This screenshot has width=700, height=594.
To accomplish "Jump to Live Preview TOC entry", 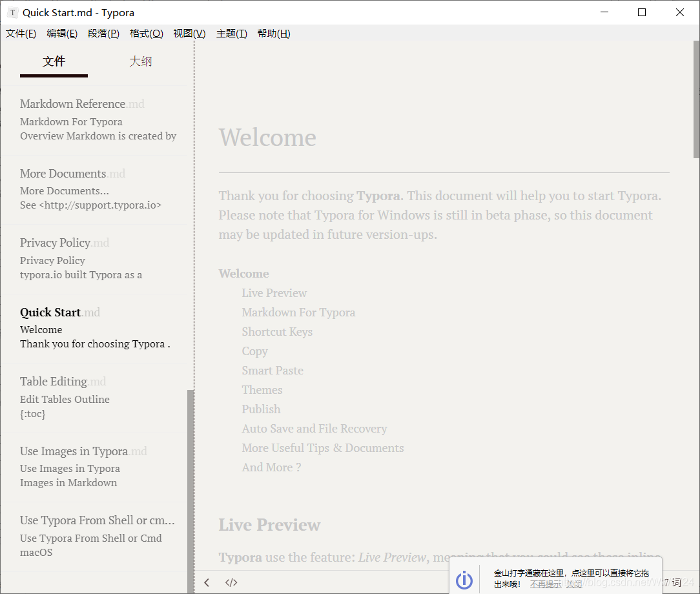I will pyautogui.click(x=274, y=293).
